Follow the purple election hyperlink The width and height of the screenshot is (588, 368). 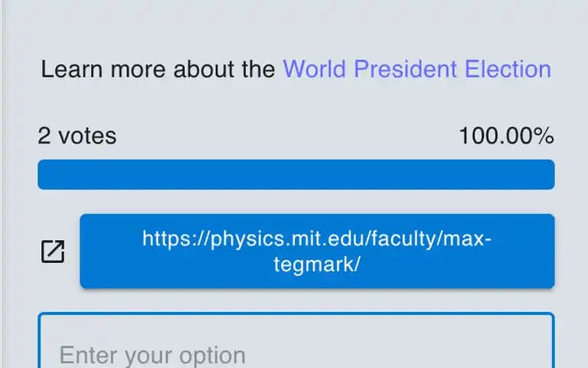417,69
